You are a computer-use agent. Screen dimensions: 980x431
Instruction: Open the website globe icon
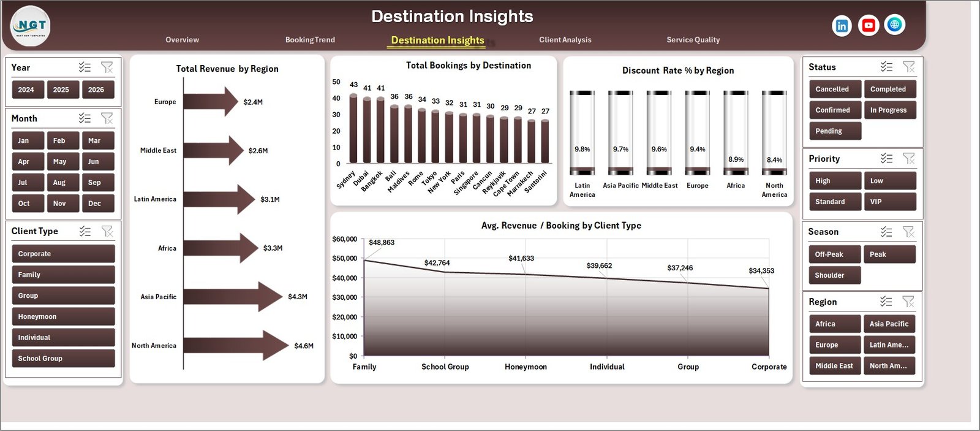pyautogui.click(x=895, y=25)
